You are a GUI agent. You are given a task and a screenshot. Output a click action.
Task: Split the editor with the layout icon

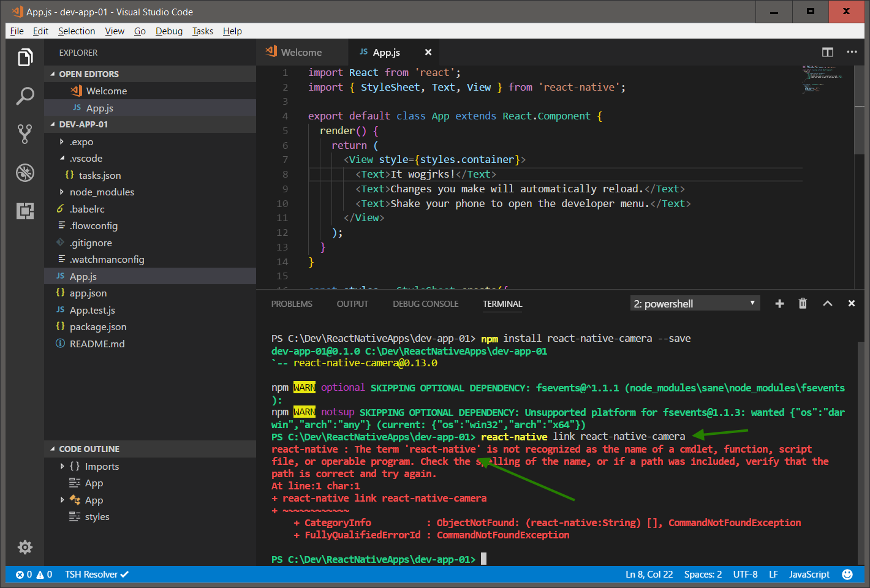[828, 52]
